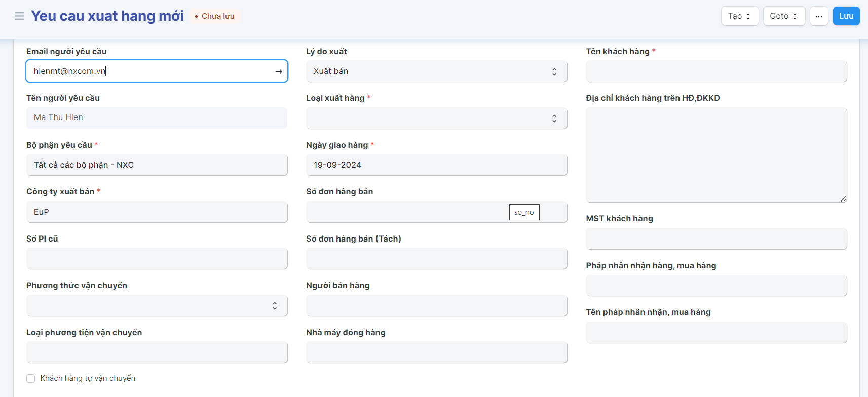Focus the Tên khách hàng field
868x397 pixels.
tap(716, 71)
